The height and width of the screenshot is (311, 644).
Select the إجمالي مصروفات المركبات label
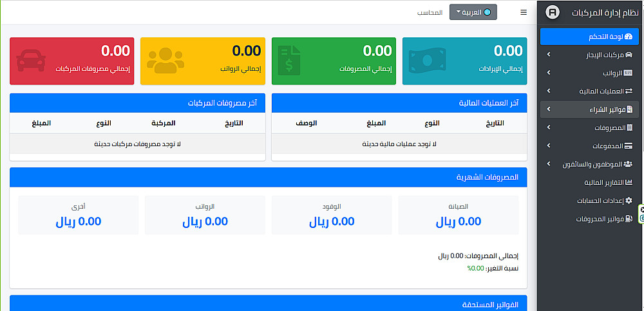click(x=93, y=69)
